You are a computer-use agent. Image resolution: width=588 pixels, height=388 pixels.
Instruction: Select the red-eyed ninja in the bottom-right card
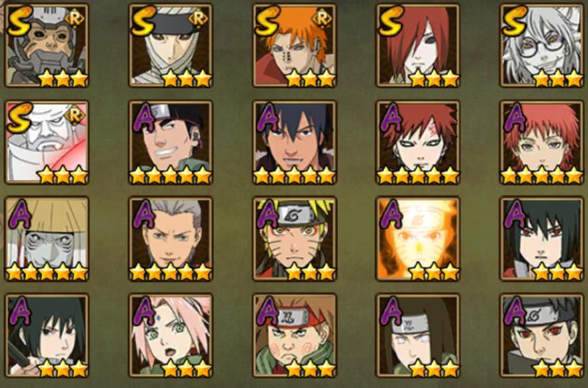tap(542, 335)
